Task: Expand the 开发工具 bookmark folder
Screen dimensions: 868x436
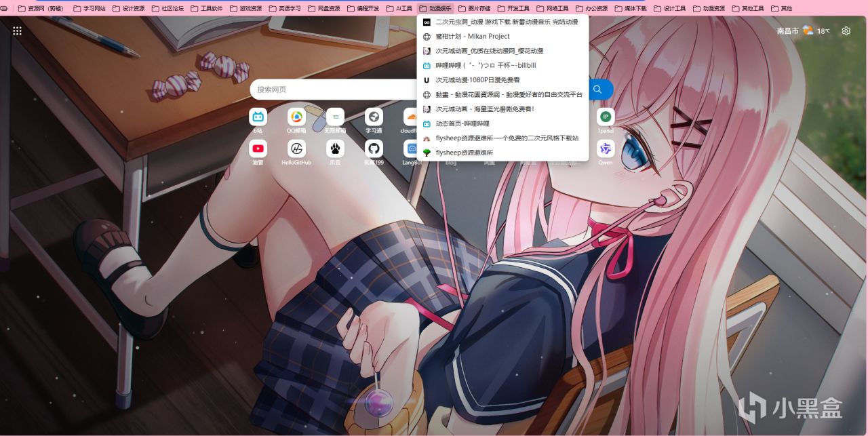Action: [x=513, y=9]
